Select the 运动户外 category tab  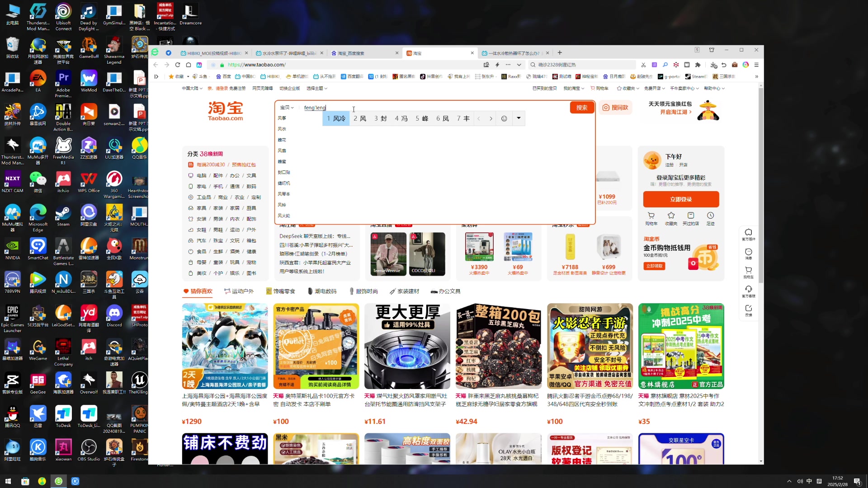[239, 291]
